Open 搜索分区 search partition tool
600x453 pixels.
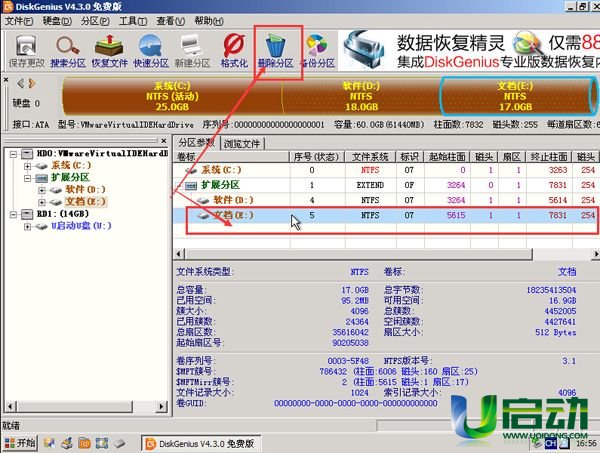[68, 51]
